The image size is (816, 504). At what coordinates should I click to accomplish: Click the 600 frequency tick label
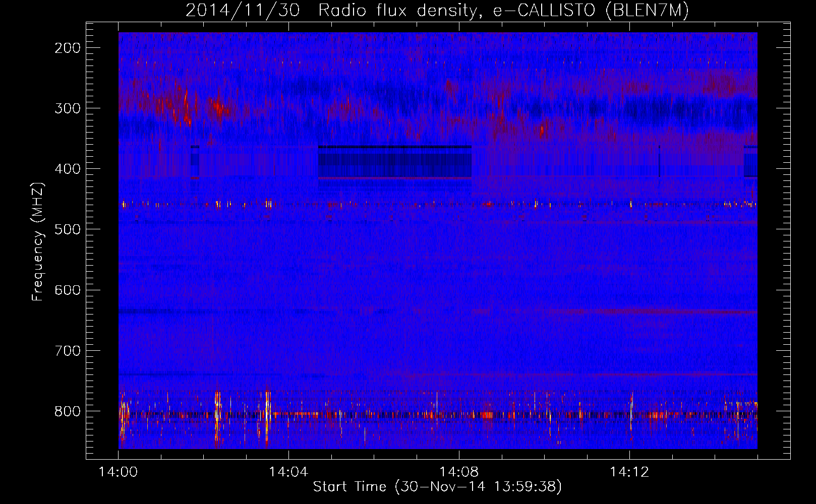(68, 290)
